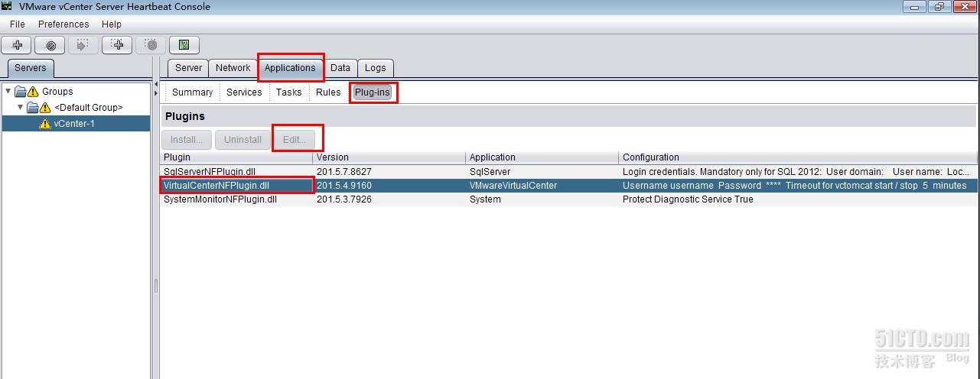
Task: Select vCenter-1 in the server tree
Action: click(76, 124)
